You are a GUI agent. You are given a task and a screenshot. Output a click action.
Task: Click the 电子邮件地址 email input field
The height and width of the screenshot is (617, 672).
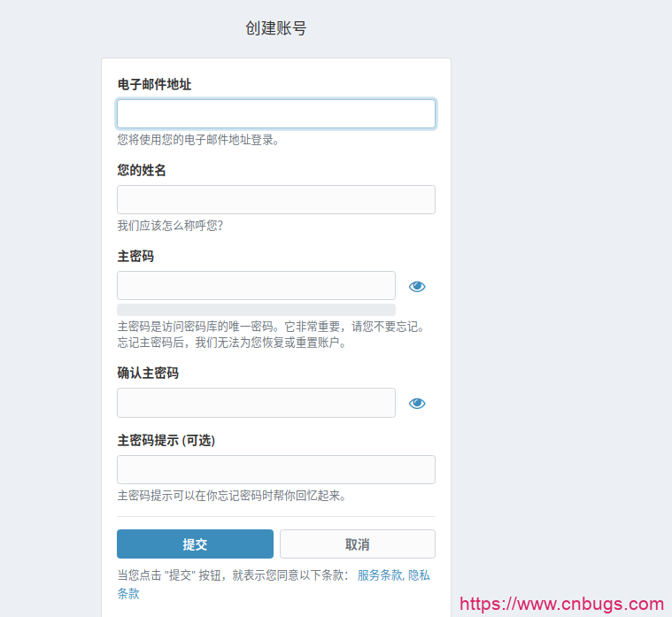click(275, 113)
